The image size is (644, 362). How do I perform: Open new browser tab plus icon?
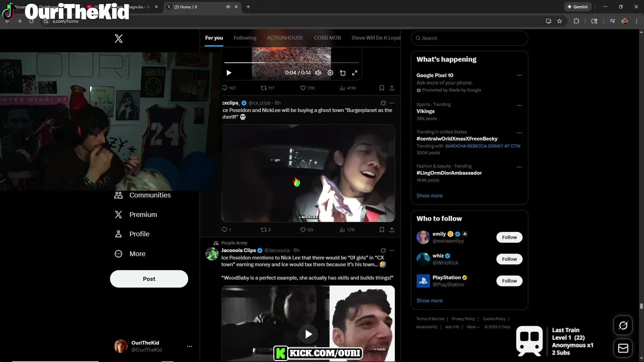(x=248, y=7)
